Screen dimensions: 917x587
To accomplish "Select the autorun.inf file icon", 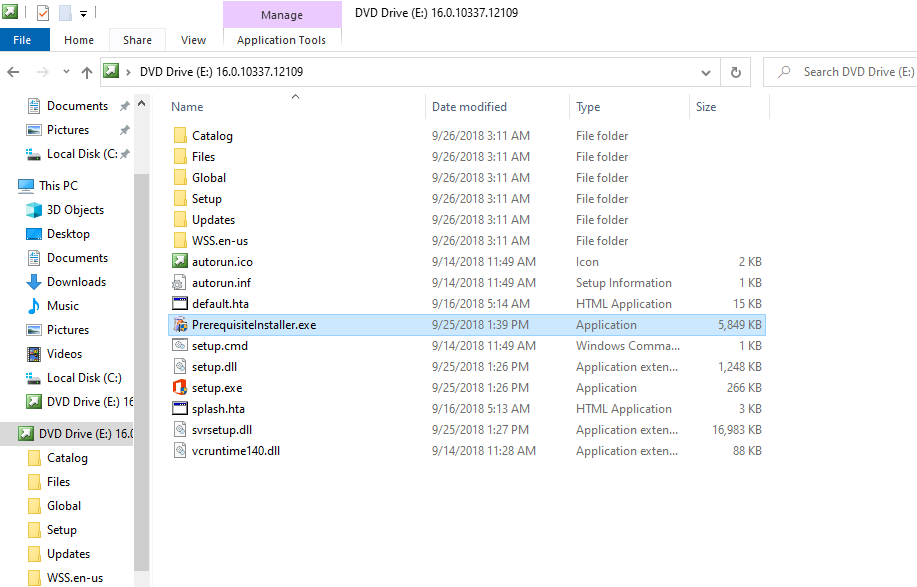I will tap(179, 283).
